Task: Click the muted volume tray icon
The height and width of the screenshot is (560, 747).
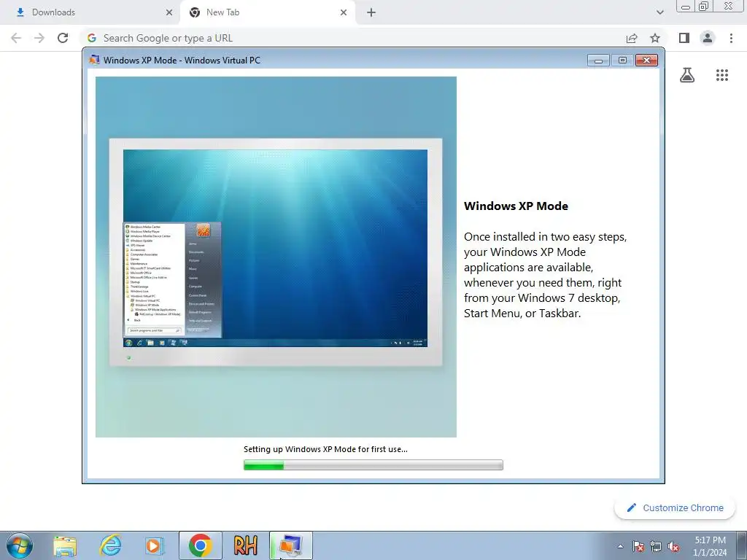Action: pos(673,546)
